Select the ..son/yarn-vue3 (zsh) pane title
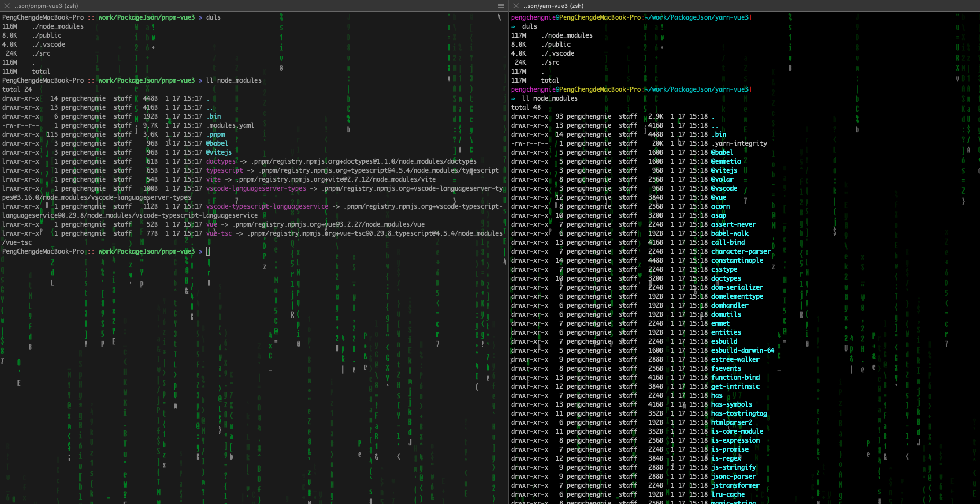 point(554,6)
